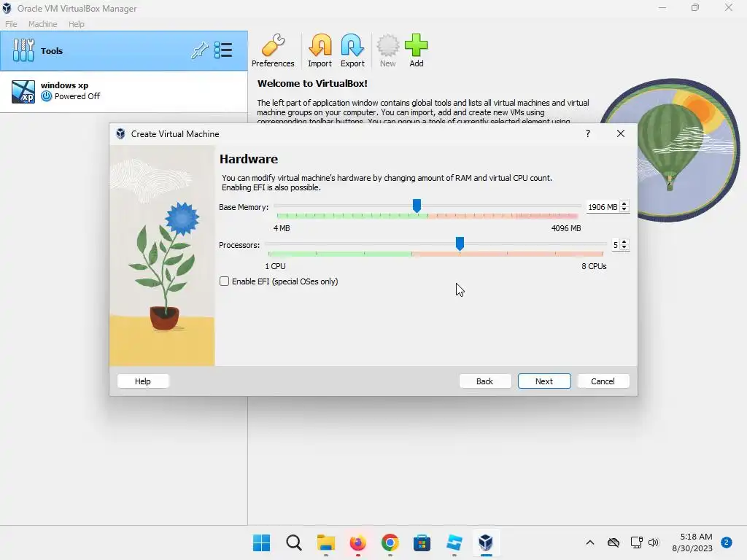The image size is (747, 560).
Task: Click the Processors value field showing 5
Action: (616, 245)
